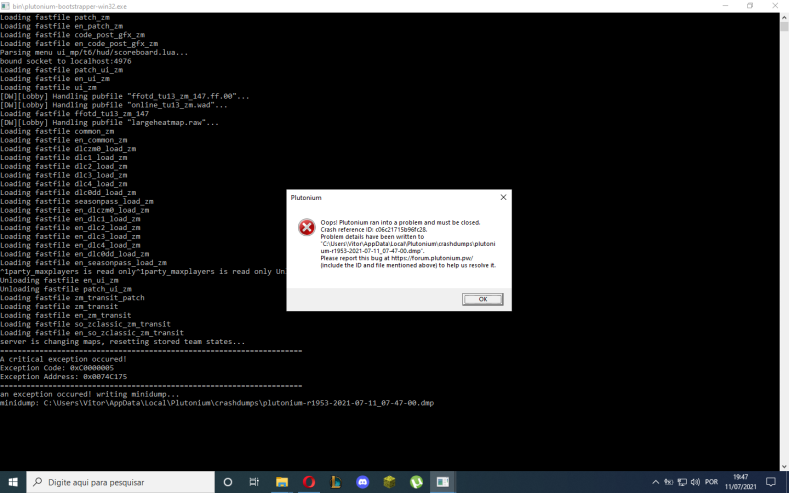Click the 'Digite aqui para pesquisar' search box
The height and width of the screenshot is (493, 789).
point(121,482)
